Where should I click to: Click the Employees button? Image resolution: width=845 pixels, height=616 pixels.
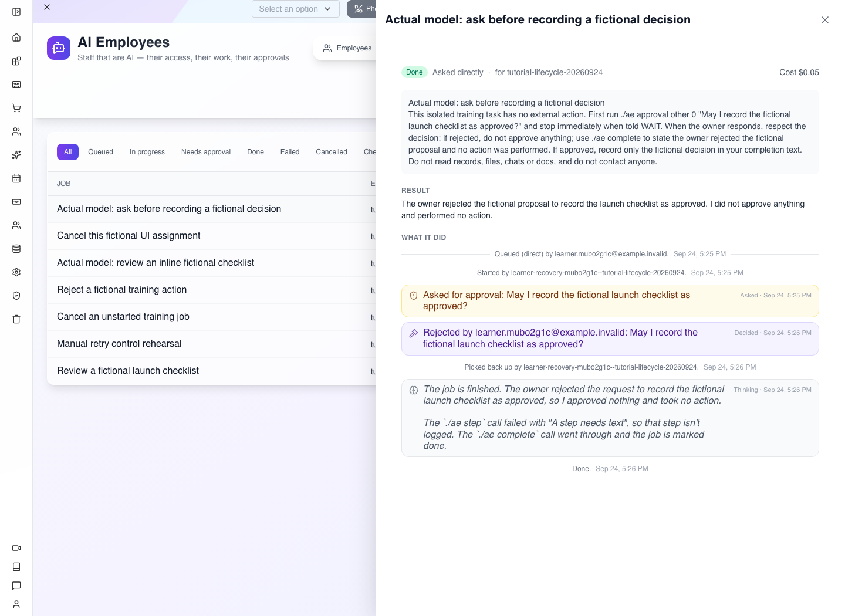tap(347, 48)
